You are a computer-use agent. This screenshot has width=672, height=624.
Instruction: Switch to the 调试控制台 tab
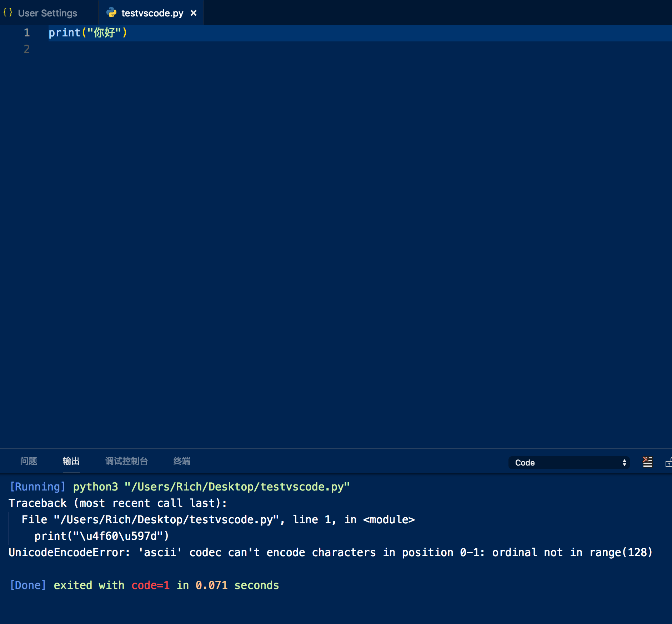(126, 461)
